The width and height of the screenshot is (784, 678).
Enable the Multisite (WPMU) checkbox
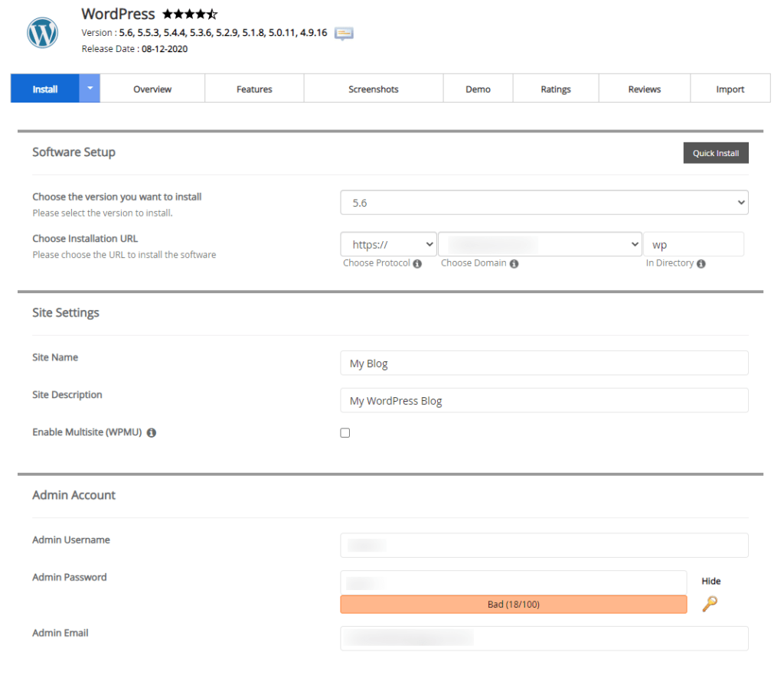pos(345,433)
